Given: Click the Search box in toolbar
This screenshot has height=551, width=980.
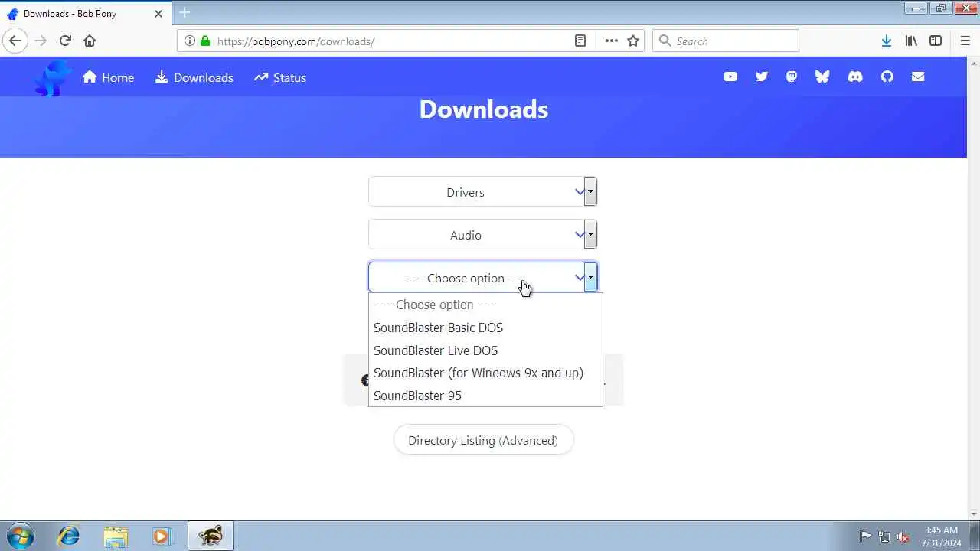Looking at the screenshot, I should [725, 41].
